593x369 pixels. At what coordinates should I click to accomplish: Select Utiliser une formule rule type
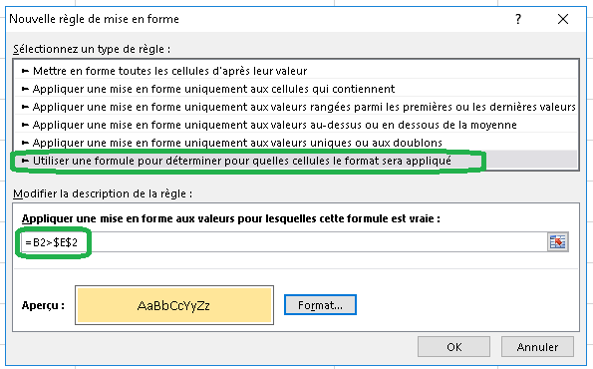(x=296, y=161)
